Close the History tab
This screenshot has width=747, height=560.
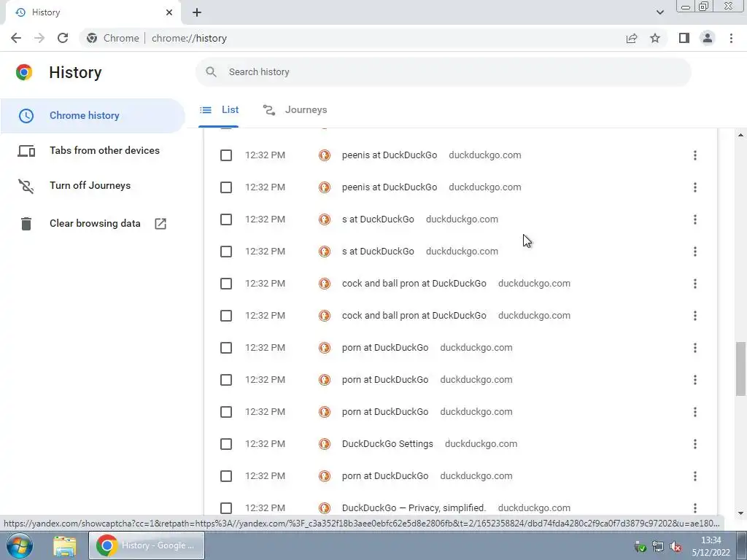(x=169, y=12)
